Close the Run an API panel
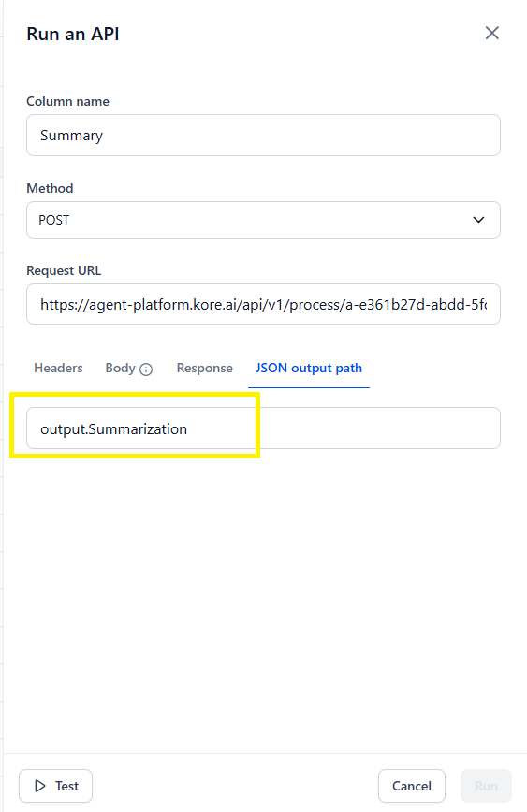The width and height of the screenshot is (527, 812). tap(491, 33)
